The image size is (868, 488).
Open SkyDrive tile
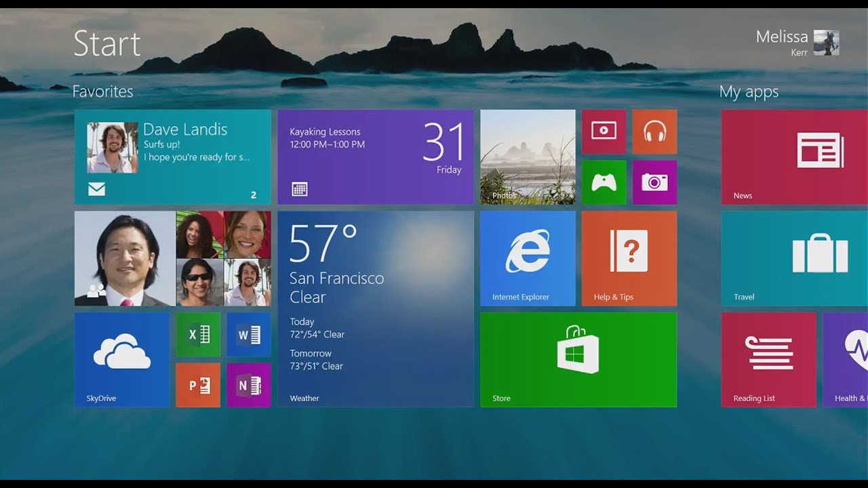point(122,360)
